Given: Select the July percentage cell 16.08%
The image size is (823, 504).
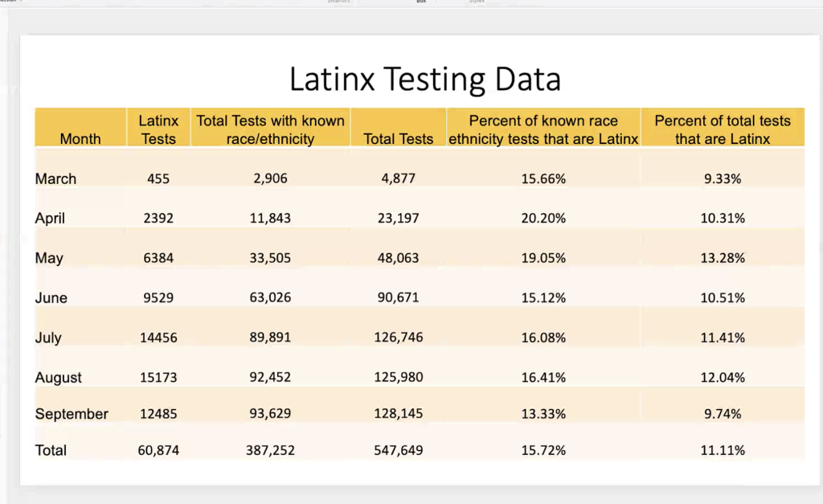Looking at the screenshot, I should (x=543, y=338).
